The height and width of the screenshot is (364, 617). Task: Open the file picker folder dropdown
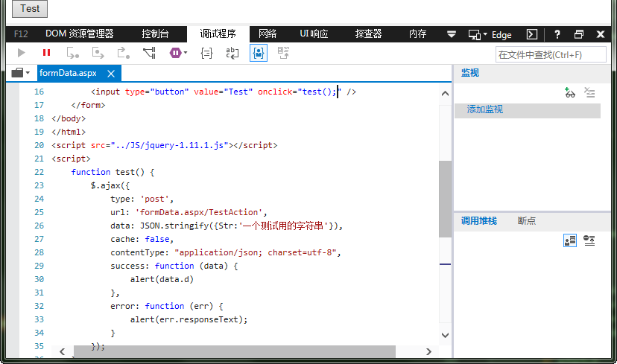pyautogui.click(x=20, y=73)
